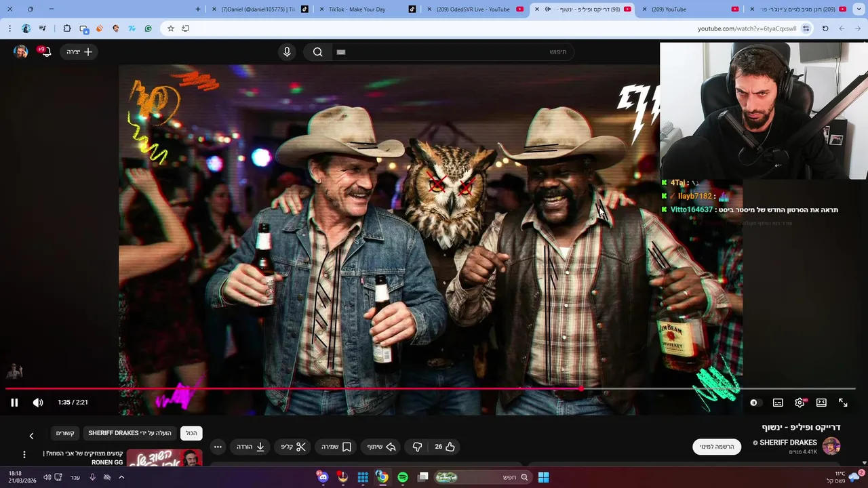868x488 pixels.
Task: Open the Windows Start button
Action: pos(543,477)
